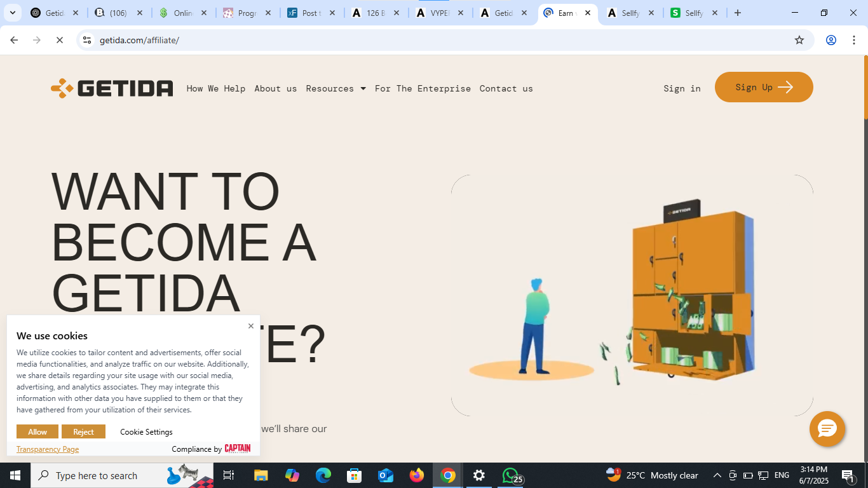Stop page loading in browser toolbar
The image size is (868, 488).
coord(59,40)
